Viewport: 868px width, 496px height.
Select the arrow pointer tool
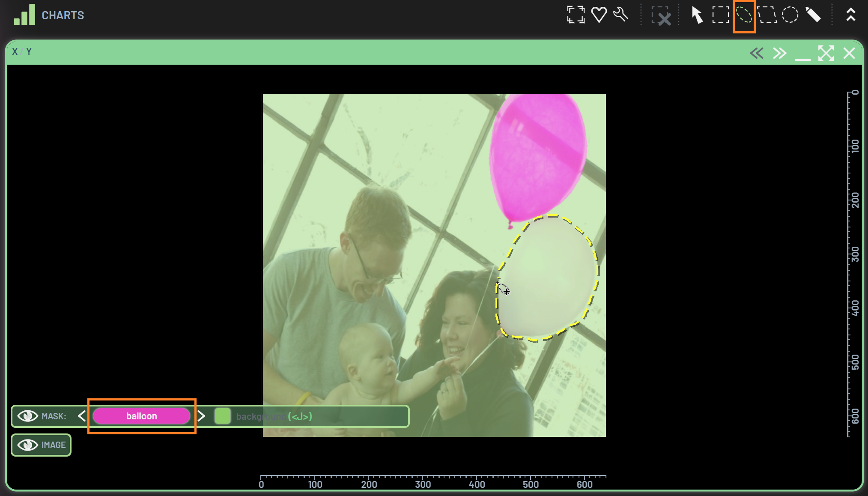697,15
